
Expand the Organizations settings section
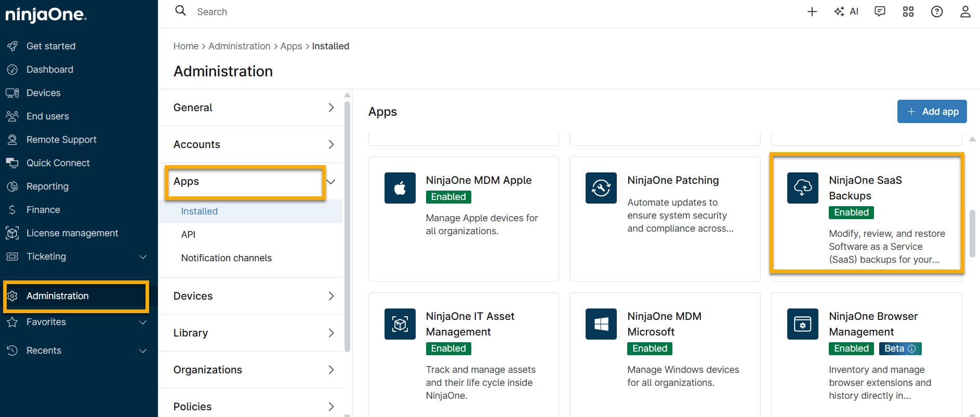point(250,370)
